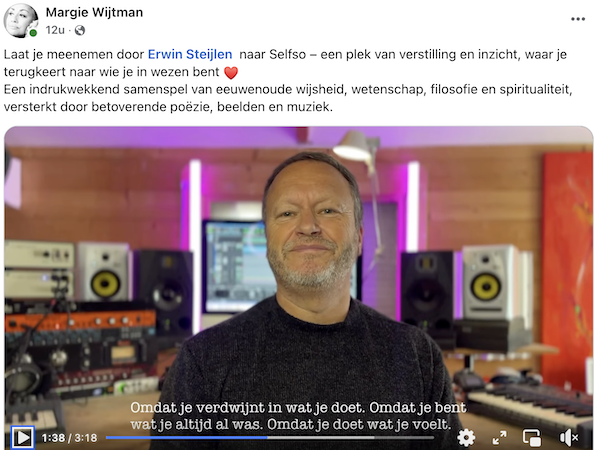Viewport: 600px width, 450px height.
Task: Click the green online status dot
Action: click(x=33, y=33)
